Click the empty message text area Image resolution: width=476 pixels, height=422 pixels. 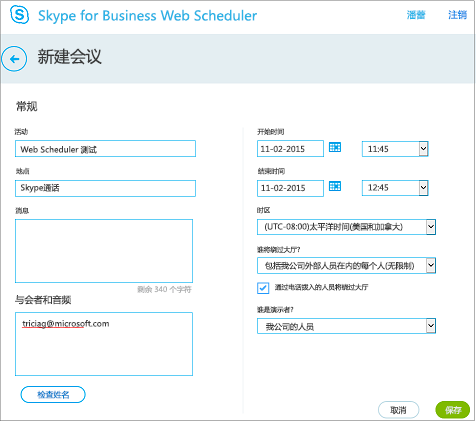(x=104, y=251)
